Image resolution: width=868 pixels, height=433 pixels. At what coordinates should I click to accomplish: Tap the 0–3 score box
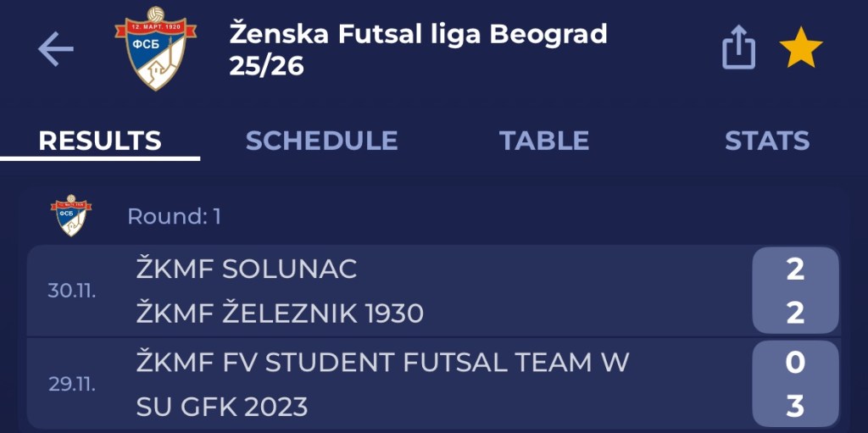pyautogui.click(x=794, y=385)
